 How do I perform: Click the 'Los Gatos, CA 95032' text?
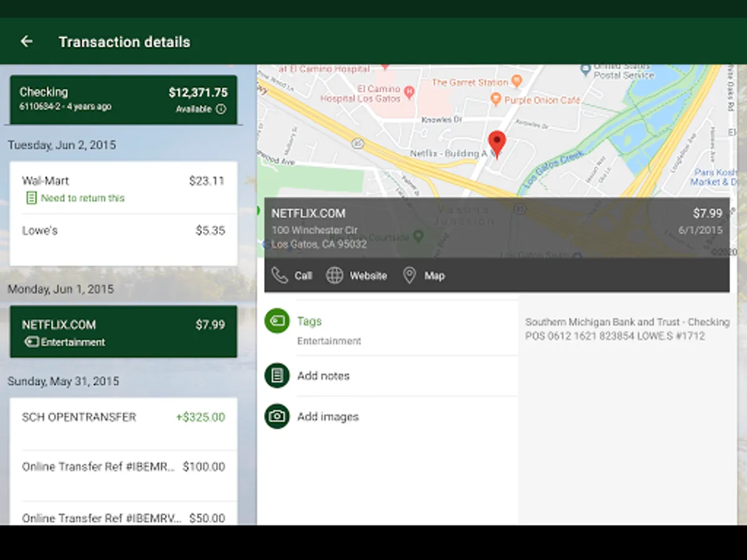319,245
